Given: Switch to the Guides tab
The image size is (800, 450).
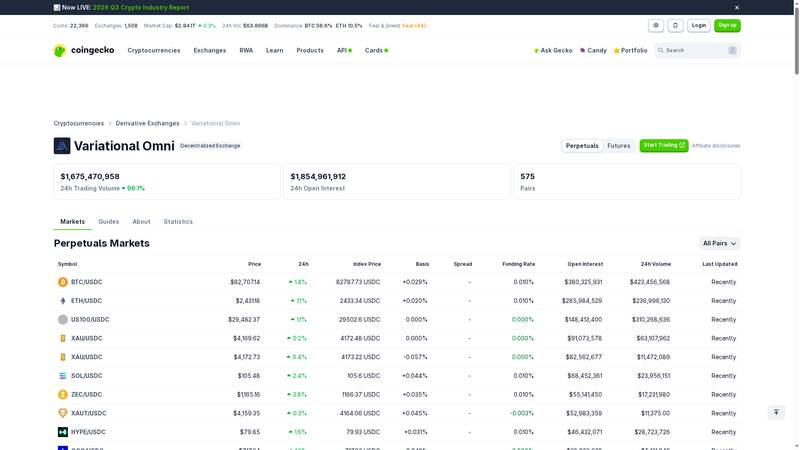Looking at the screenshot, I should (x=109, y=222).
